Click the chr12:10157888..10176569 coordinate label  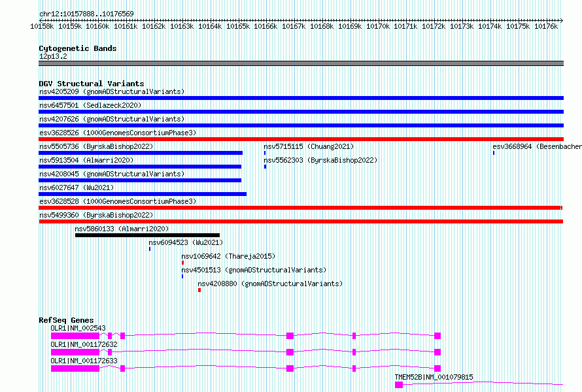point(86,14)
